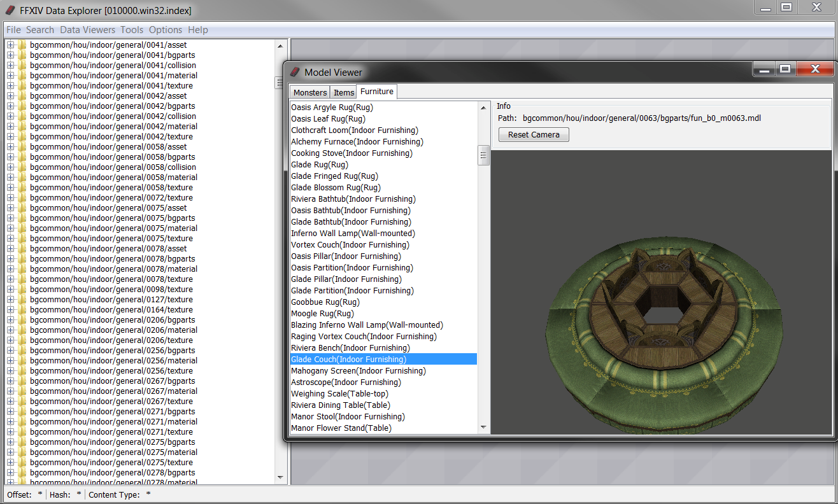Expand the general/0072/texture tree node
Image resolution: width=838 pixels, height=504 pixels.
[x=10, y=198]
